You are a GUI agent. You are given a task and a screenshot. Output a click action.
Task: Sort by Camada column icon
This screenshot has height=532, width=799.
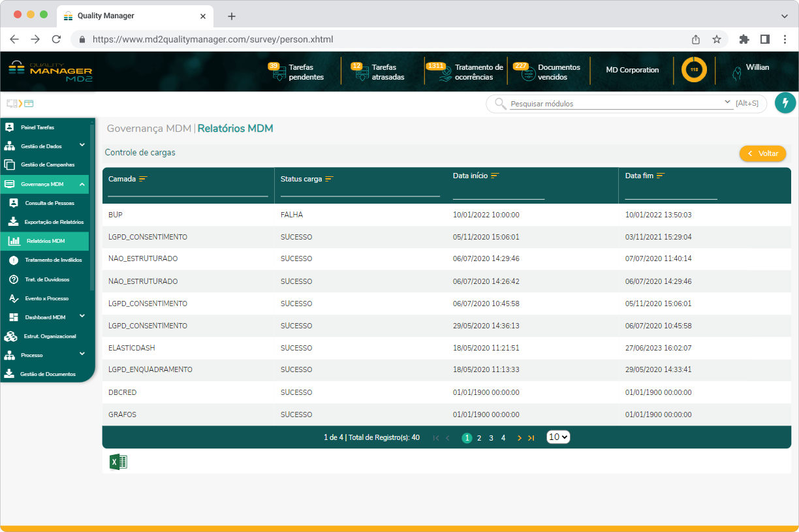pos(143,179)
